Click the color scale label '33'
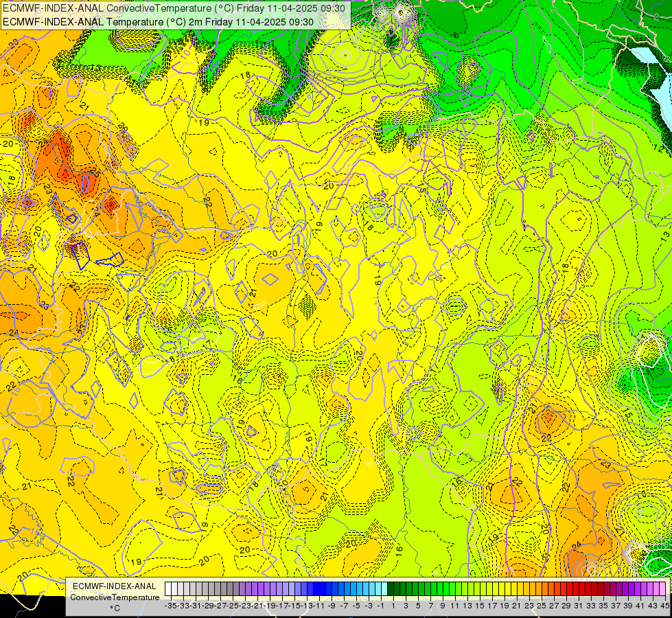672x618 pixels. 592,606
